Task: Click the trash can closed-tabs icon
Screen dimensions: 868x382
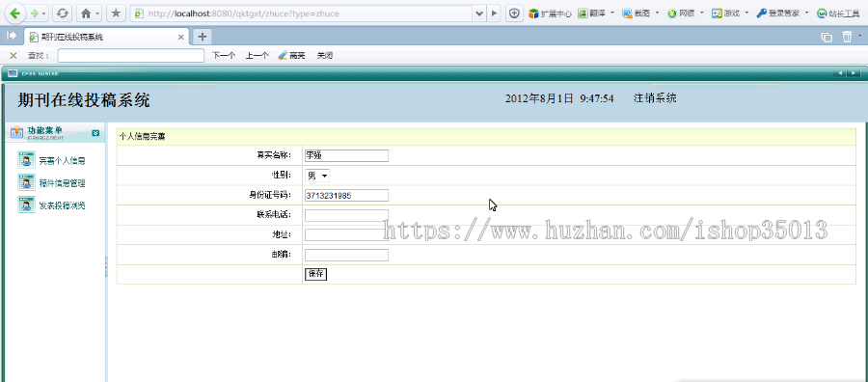Action: 847,37
